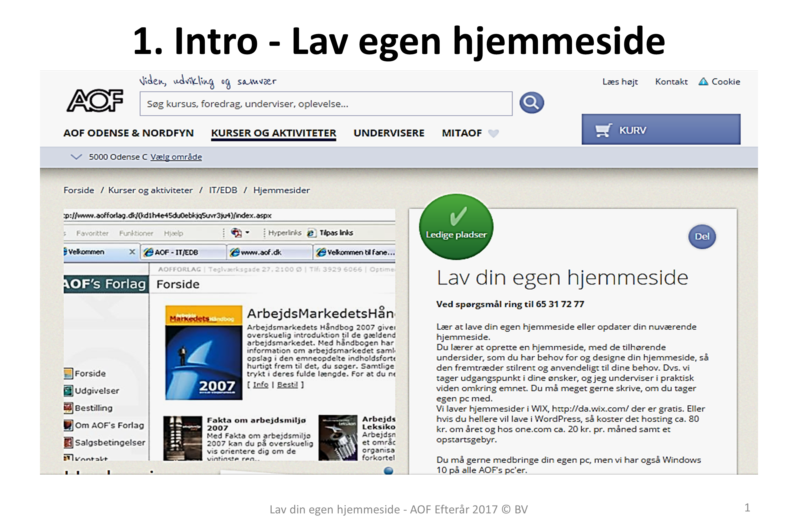
Task: Click the blue search magnifier button
Action: click(532, 102)
